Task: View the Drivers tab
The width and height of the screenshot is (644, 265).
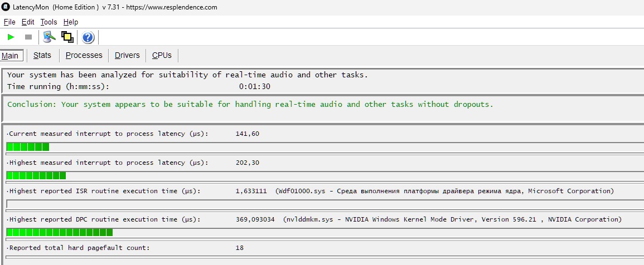Action: tap(127, 56)
